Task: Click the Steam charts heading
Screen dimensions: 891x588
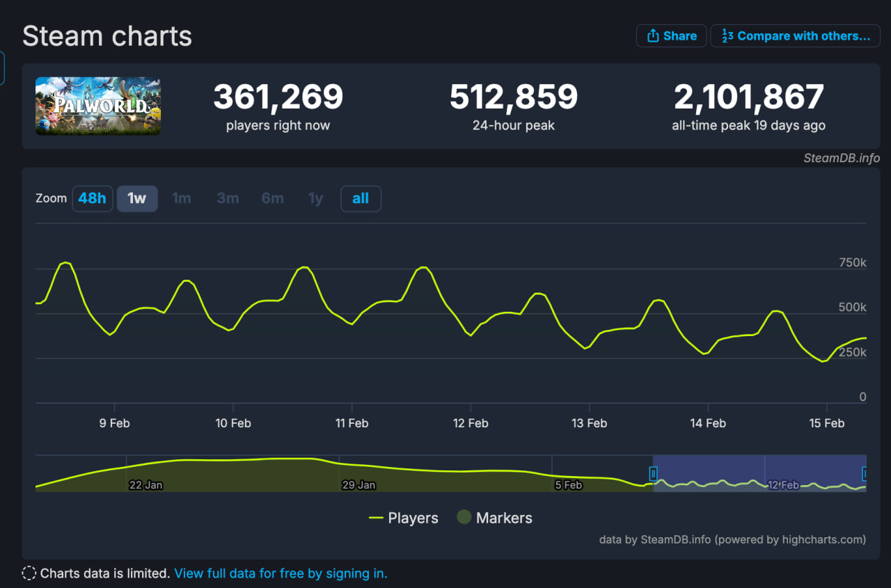Action: click(x=107, y=36)
